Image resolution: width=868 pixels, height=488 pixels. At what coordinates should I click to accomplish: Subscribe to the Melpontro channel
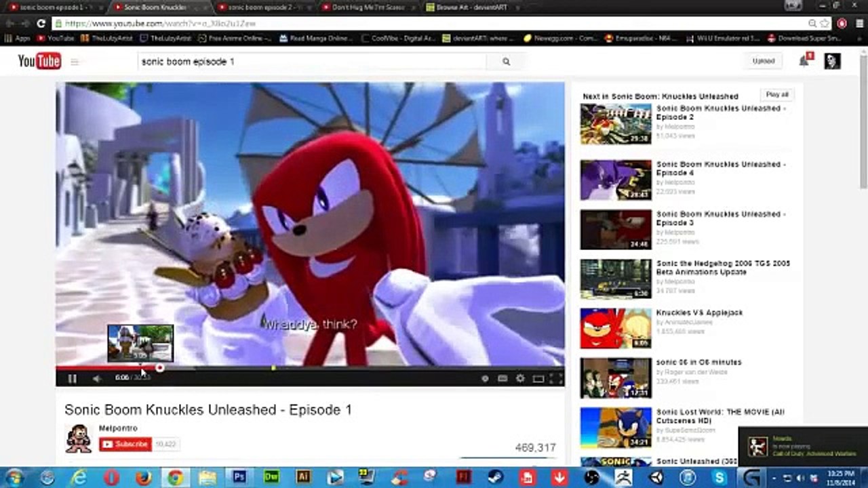pyautogui.click(x=125, y=444)
